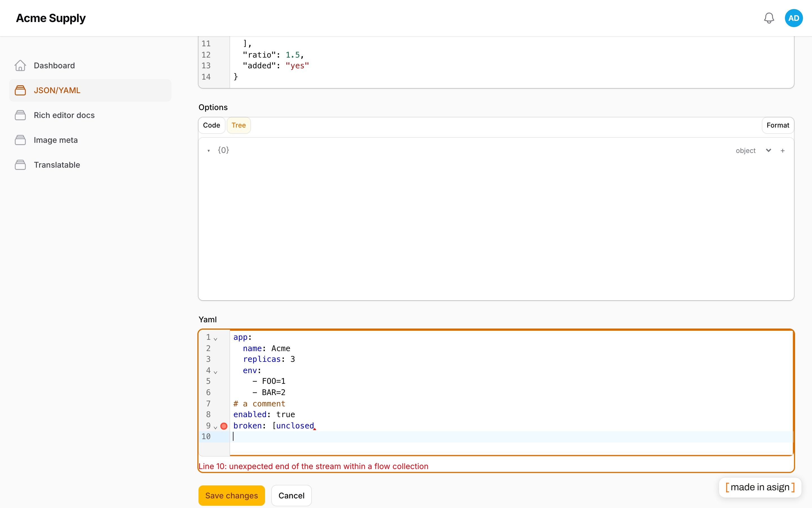
Task: Open the Acme Supply home link
Action: 51,18
